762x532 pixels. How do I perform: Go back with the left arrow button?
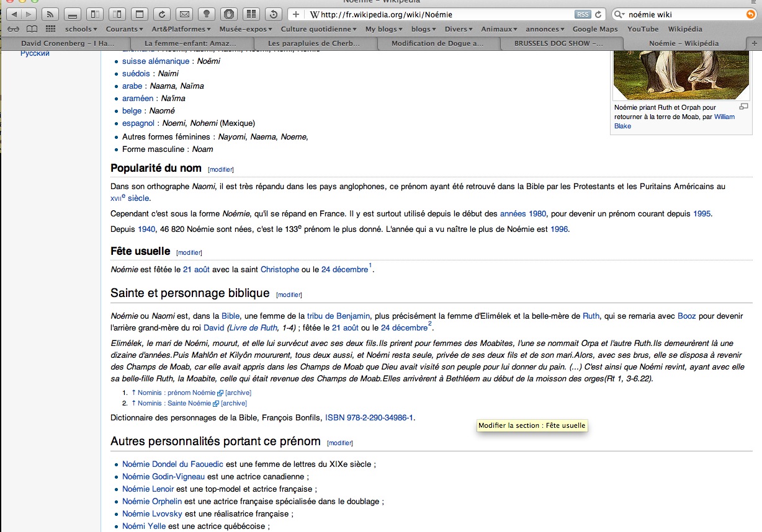[x=15, y=14]
